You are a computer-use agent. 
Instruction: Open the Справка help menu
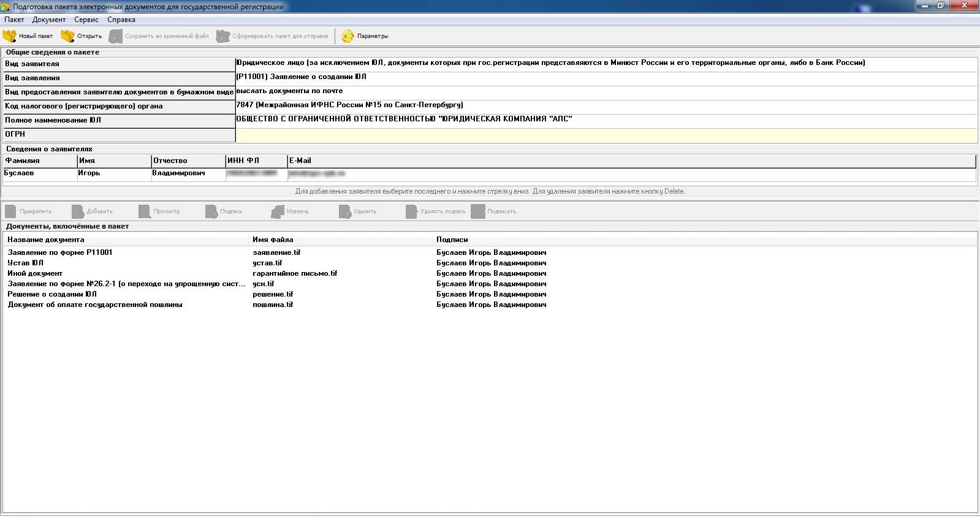(121, 20)
